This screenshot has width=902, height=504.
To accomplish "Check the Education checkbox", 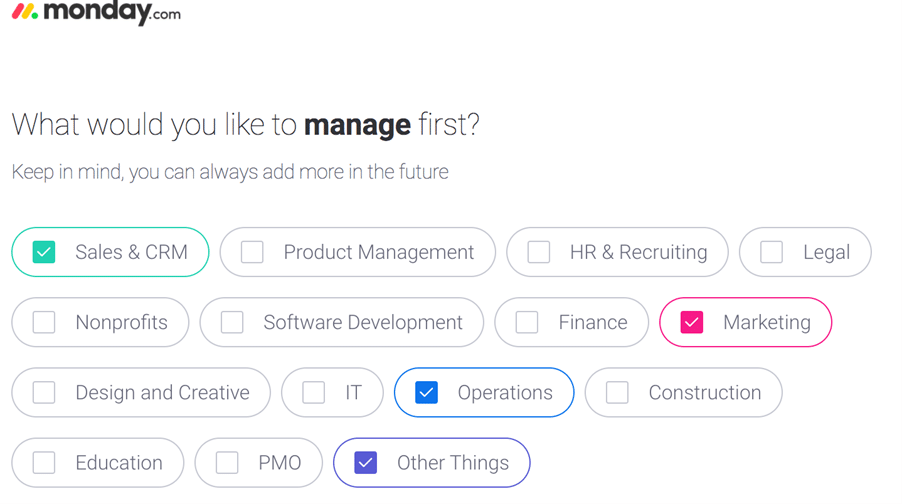I will 44,463.
